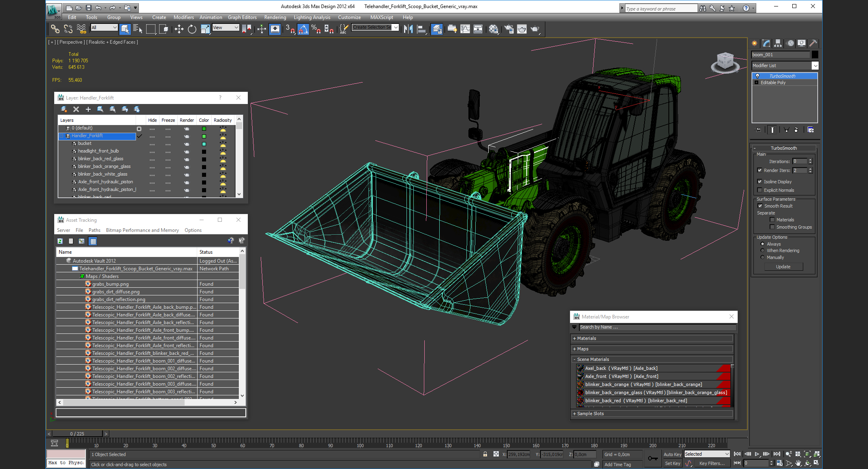Viewport: 868px width, 469px height.
Task: Open the View reference coordinate dropdown
Action: pyautogui.click(x=226, y=28)
